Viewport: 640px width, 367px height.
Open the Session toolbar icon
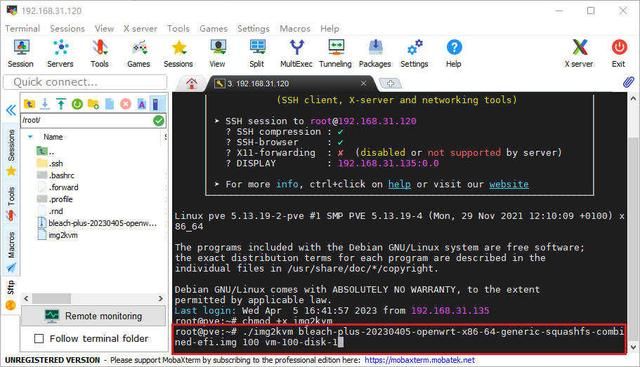pyautogui.click(x=20, y=53)
